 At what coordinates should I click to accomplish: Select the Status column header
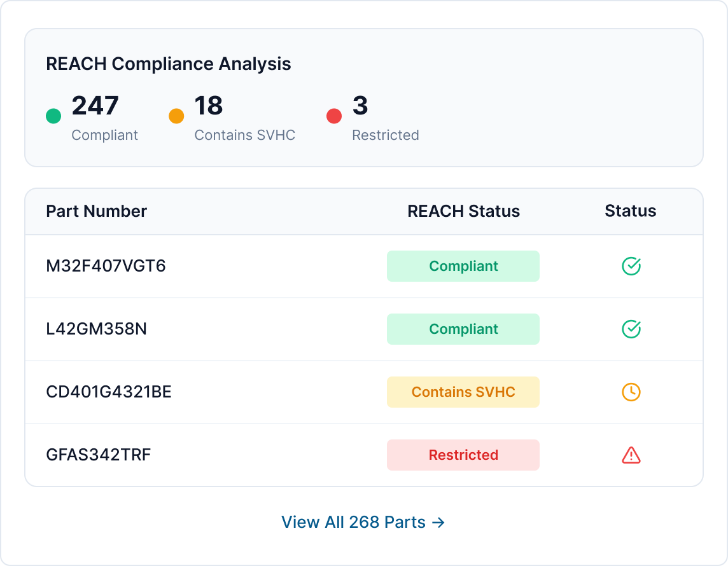click(x=630, y=211)
